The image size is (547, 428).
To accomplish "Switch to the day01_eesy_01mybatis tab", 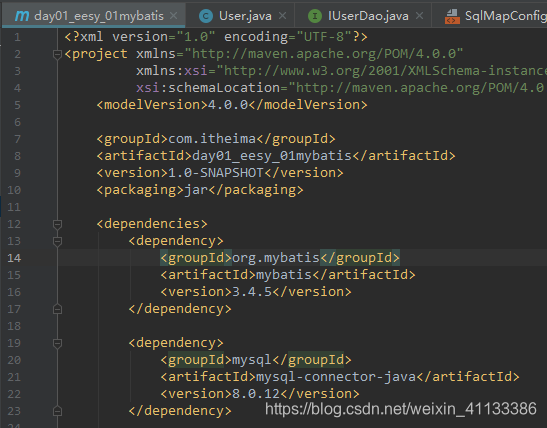I will 93,16.
